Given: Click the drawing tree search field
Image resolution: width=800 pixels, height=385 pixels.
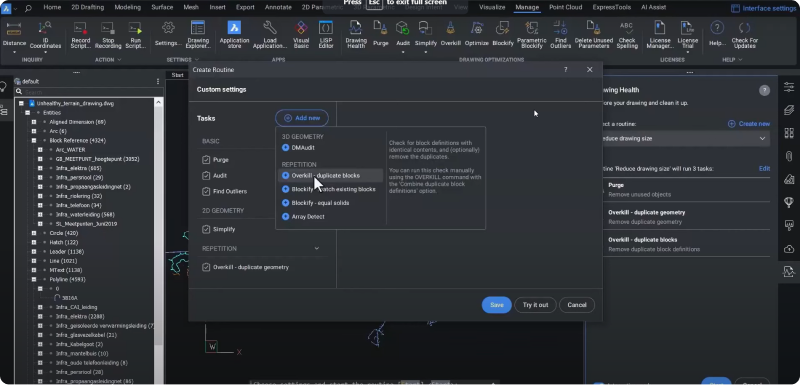Looking at the screenshot, I should [90, 92].
